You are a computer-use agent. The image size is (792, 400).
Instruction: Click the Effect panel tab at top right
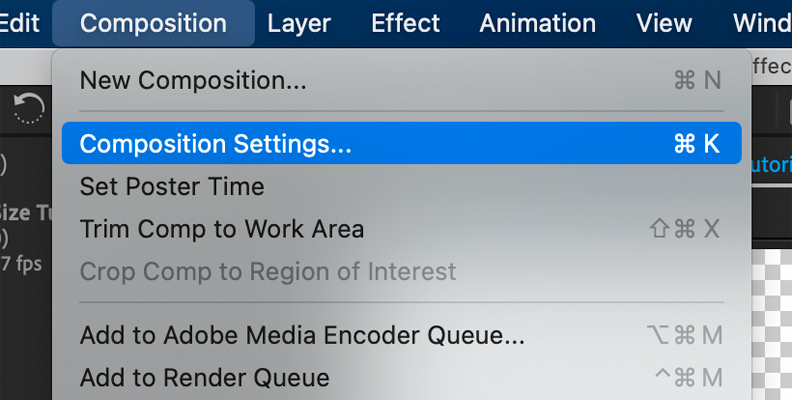point(772,66)
